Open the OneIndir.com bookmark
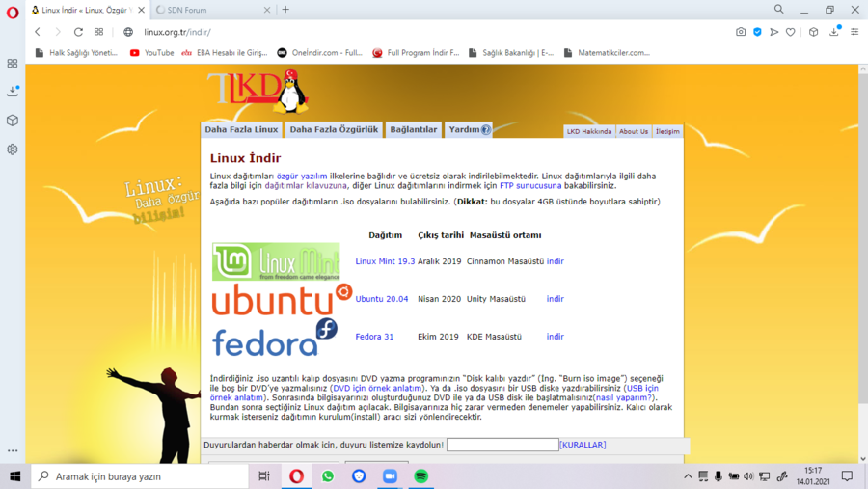This screenshot has height=489, width=868. (x=320, y=53)
